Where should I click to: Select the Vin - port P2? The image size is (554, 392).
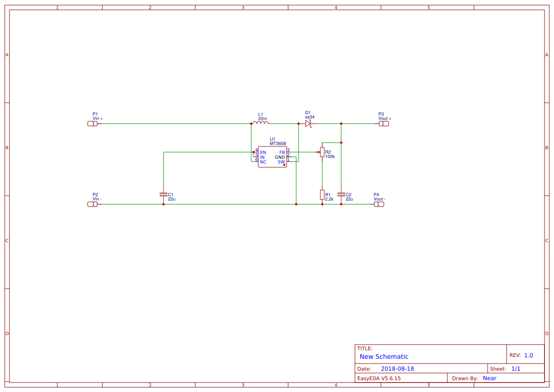[93, 204]
